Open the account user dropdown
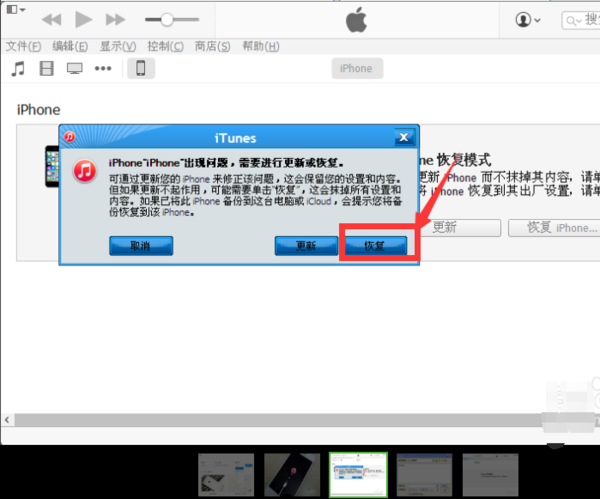600x499 pixels. coord(528,20)
